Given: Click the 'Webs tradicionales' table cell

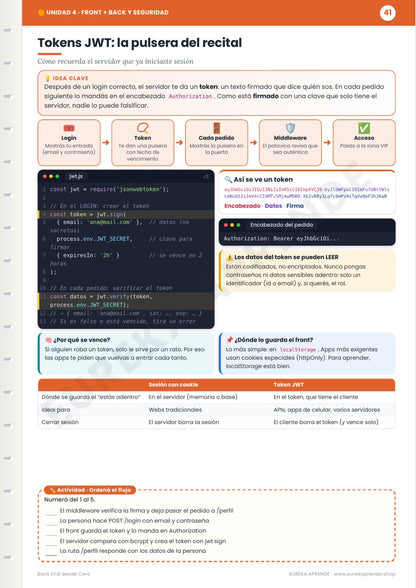Looking at the screenshot, I should click(x=175, y=410).
